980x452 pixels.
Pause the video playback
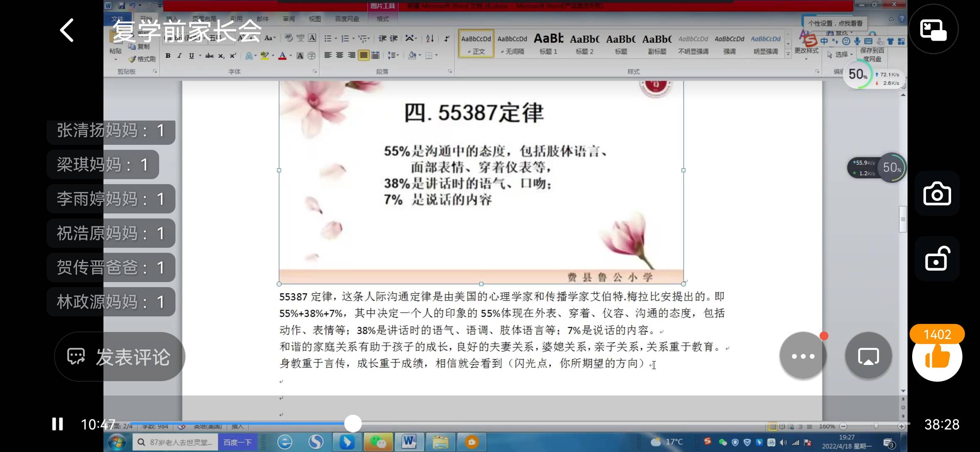pyautogui.click(x=57, y=424)
